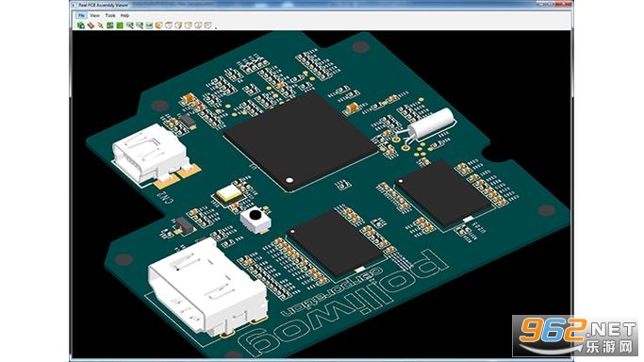Click the first green board view icon
Image resolution: width=644 pixels, height=362 pixels.
click(x=110, y=25)
